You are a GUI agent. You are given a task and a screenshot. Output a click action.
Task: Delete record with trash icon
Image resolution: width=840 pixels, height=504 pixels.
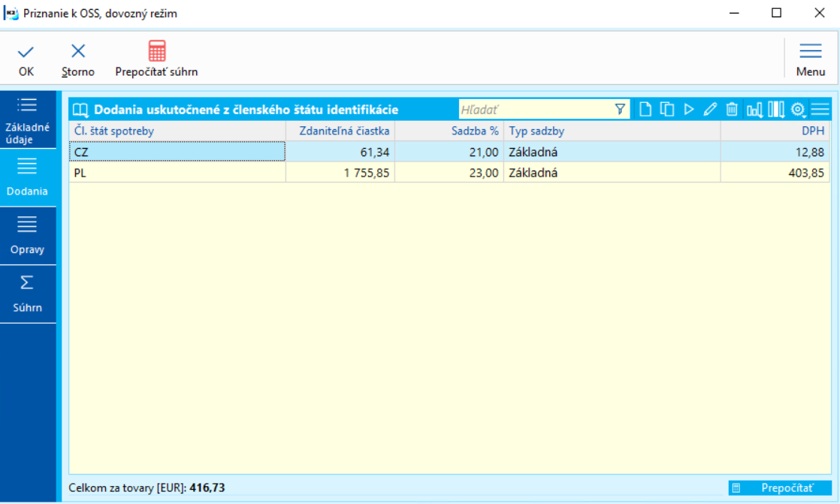(732, 109)
